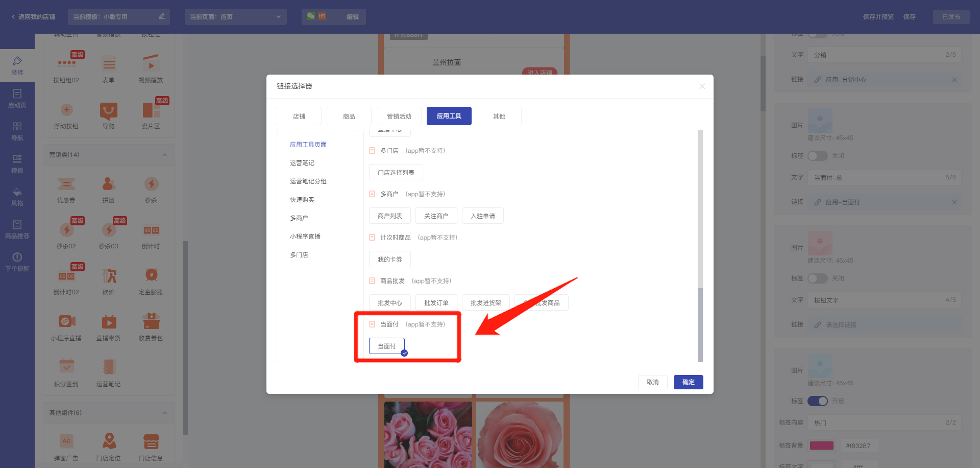Collapse the 营销类(14) section
980x468 pixels.
[164, 155]
